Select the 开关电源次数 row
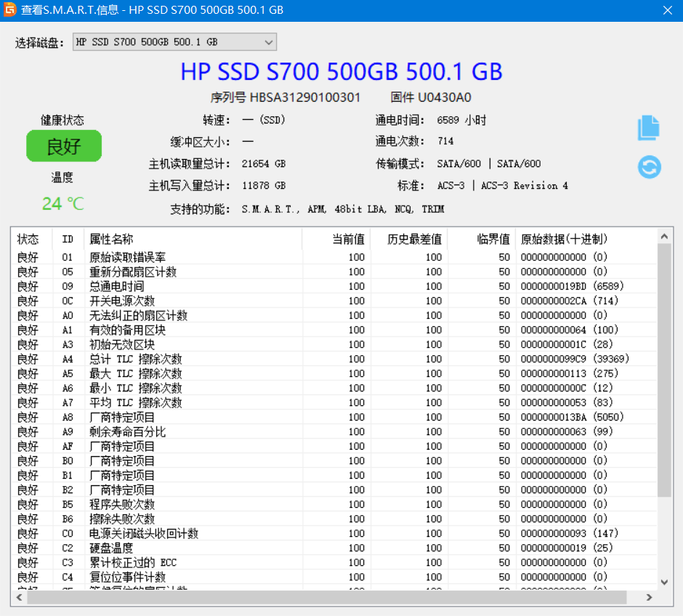 (x=334, y=301)
